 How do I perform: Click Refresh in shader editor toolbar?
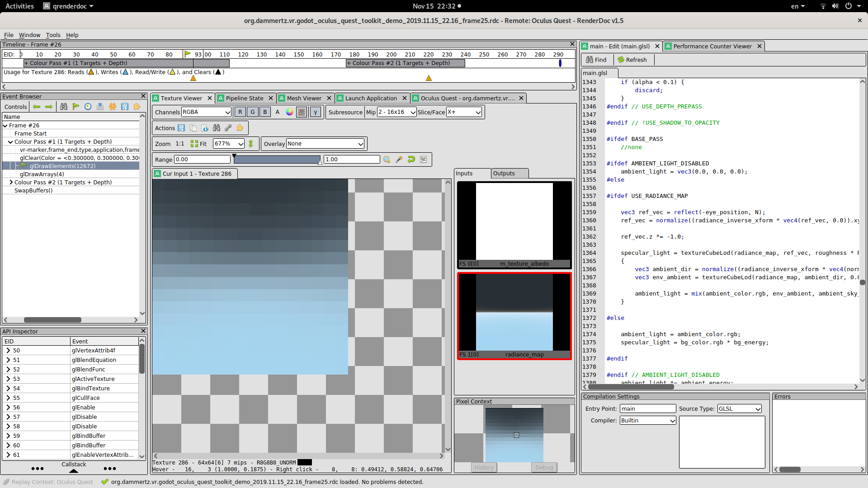tap(632, 60)
